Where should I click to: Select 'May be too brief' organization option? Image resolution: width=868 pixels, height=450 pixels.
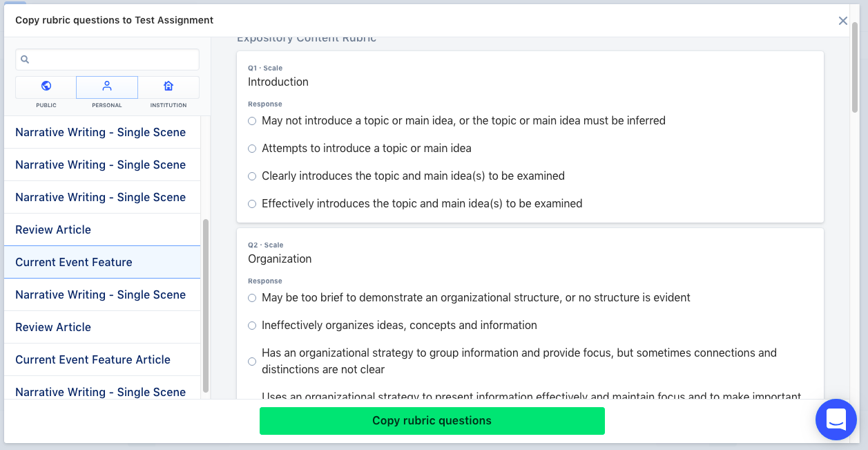point(252,298)
